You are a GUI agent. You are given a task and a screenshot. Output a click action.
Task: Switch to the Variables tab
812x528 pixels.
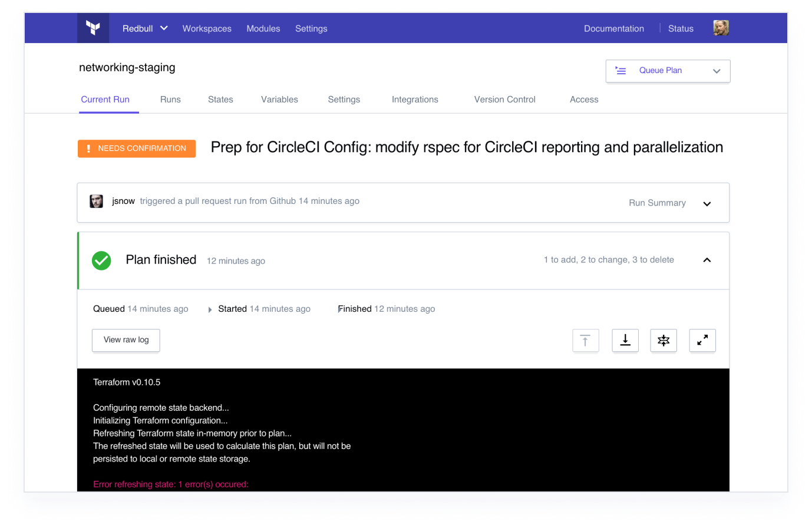coord(279,100)
